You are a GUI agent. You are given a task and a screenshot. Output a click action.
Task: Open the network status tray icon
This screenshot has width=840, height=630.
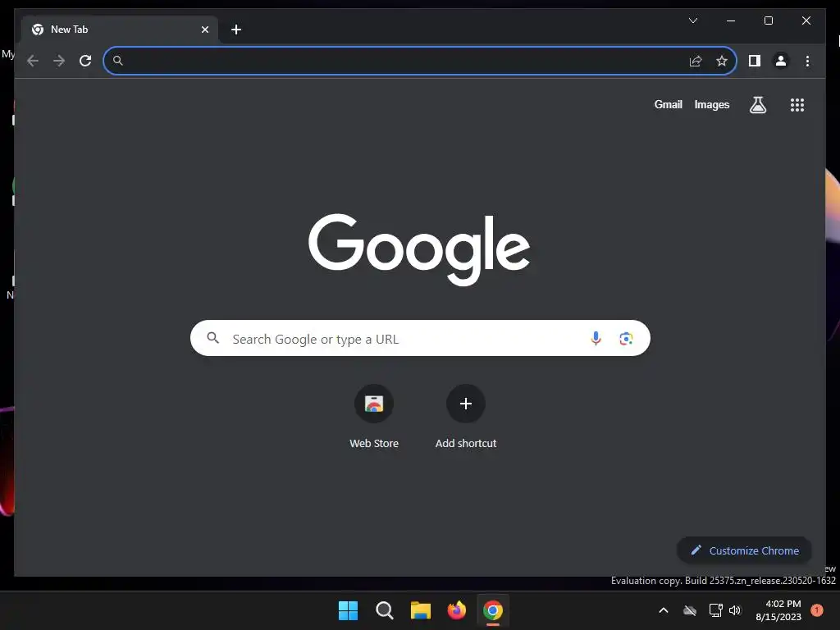pos(715,610)
